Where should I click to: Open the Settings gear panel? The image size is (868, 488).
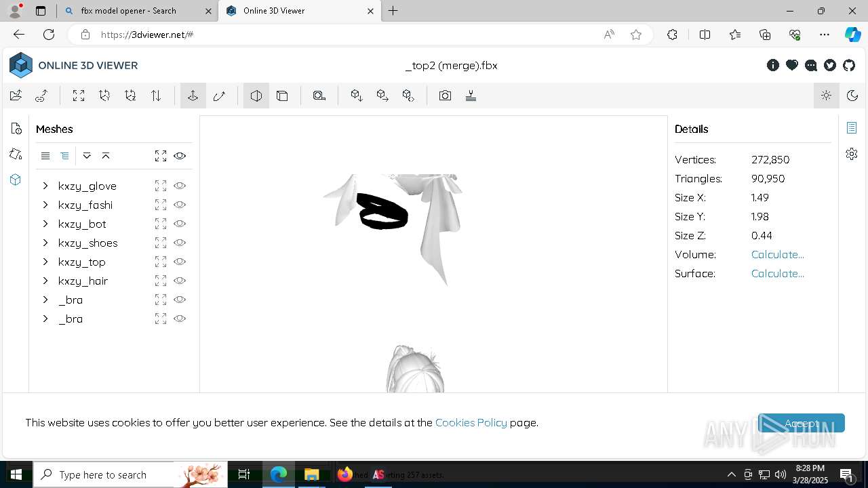(x=852, y=154)
